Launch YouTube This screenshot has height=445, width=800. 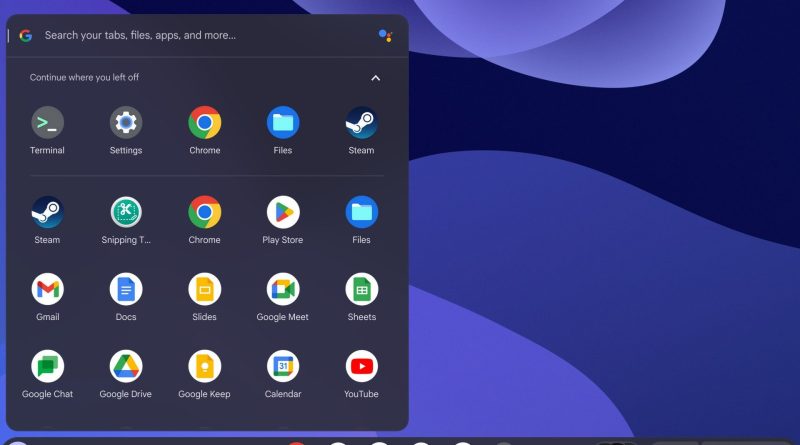pyautogui.click(x=361, y=366)
